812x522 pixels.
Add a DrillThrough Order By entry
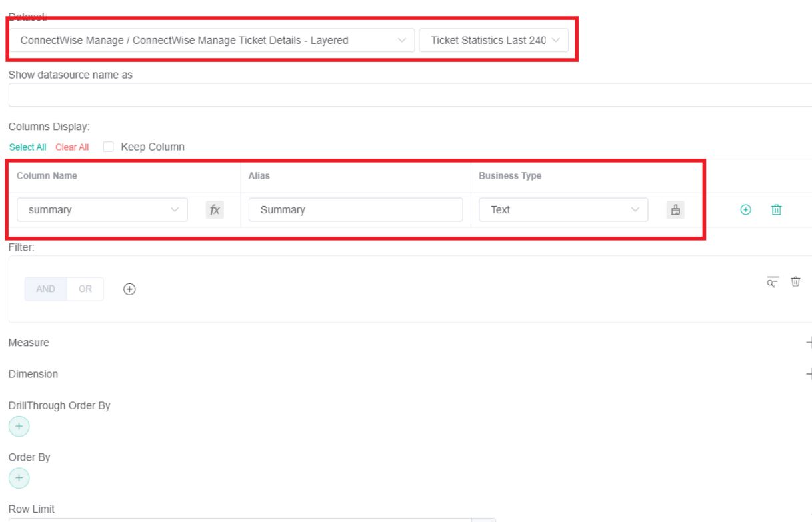click(19, 427)
